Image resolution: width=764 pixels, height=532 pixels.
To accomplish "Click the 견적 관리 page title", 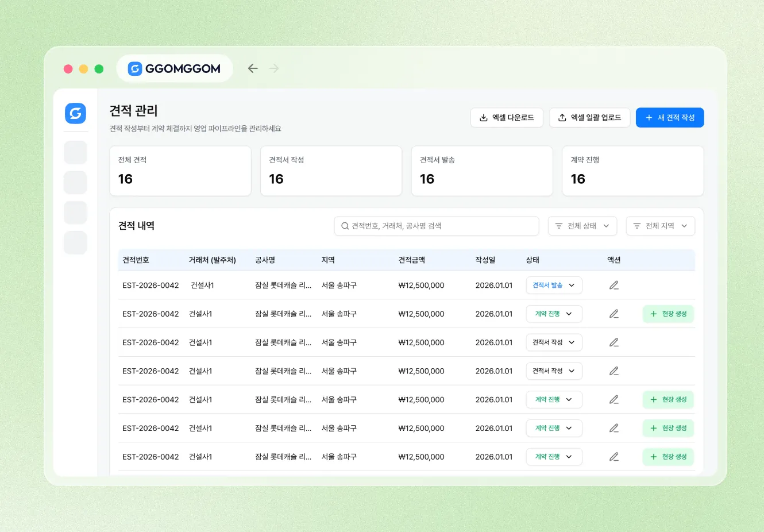I will click(x=133, y=110).
